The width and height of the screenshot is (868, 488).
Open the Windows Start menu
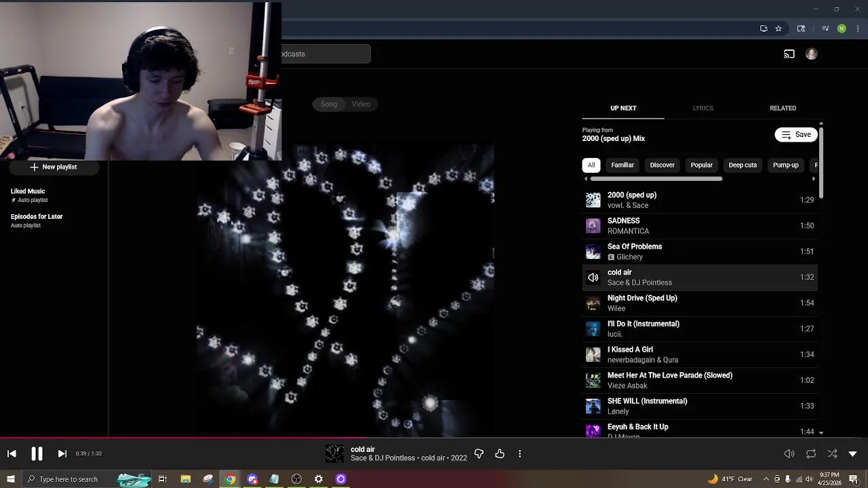[11, 479]
